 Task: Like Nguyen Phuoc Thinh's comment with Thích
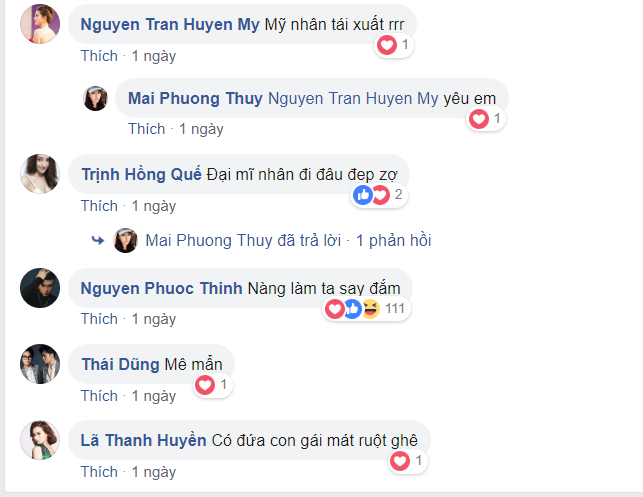[99, 319]
